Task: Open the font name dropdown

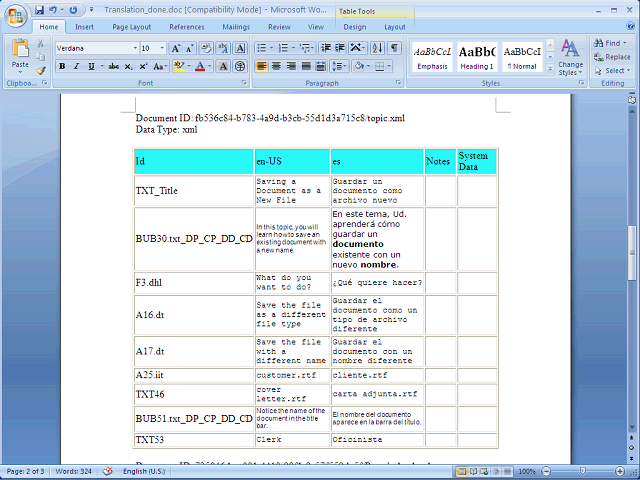Action: 135,48
